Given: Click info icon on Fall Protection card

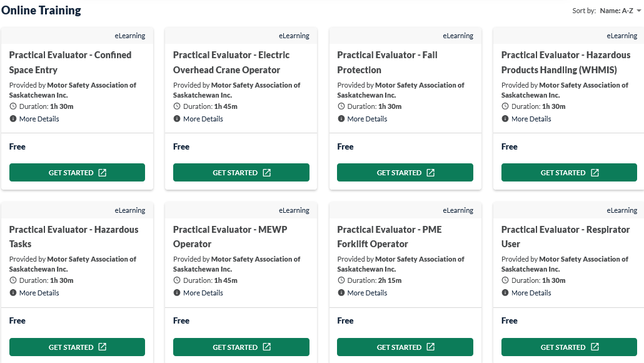Looking at the screenshot, I should [341, 119].
